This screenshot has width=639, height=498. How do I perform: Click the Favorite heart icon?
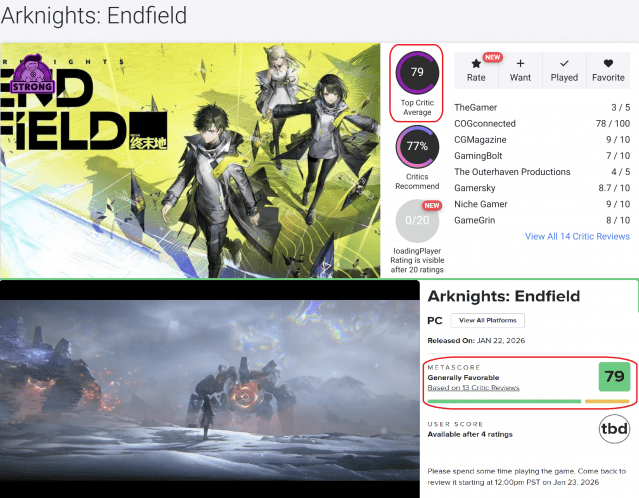(608, 63)
